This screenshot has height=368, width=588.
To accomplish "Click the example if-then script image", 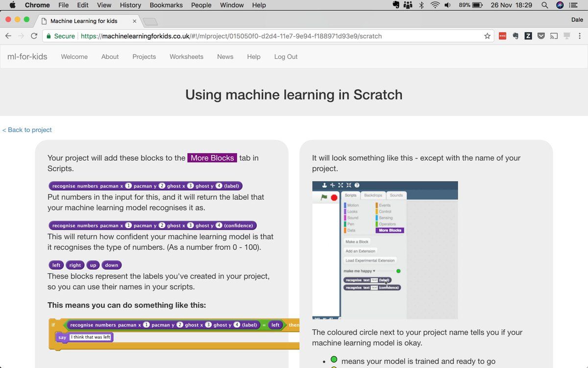I will pyautogui.click(x=174, y=334).
